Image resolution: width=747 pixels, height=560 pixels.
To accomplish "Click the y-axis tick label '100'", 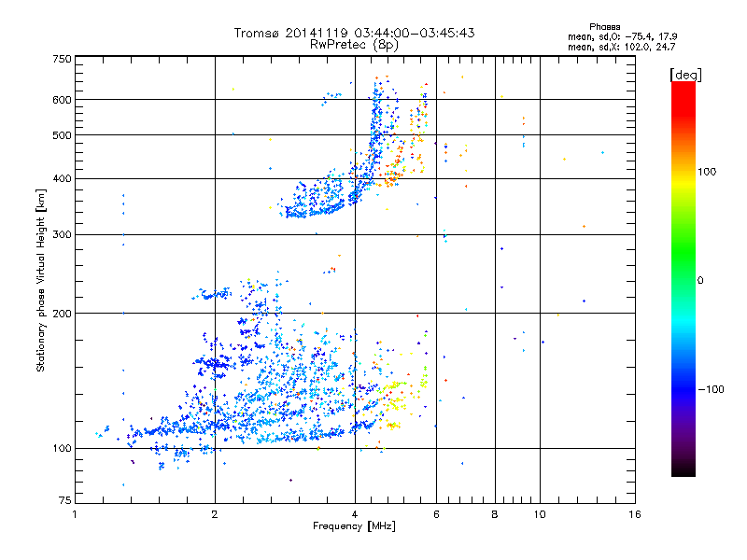I will [63, 448].
